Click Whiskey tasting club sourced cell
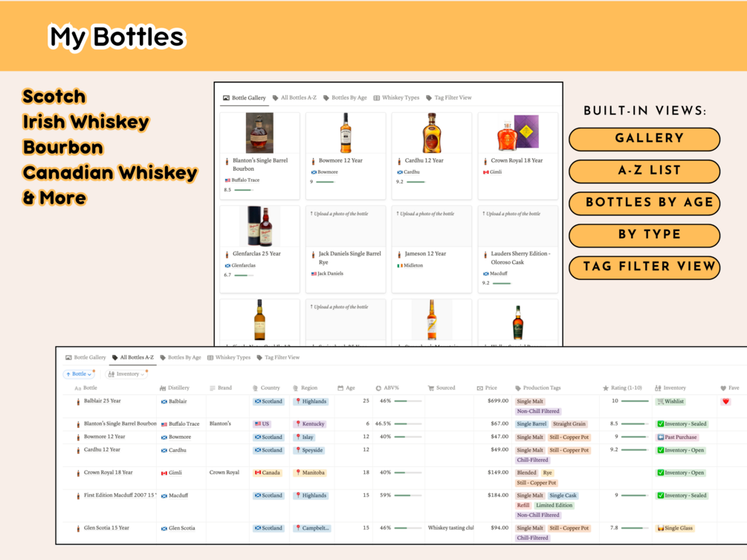Image resolution: width=747 pixels, height=560 pixels. point(450,527)
